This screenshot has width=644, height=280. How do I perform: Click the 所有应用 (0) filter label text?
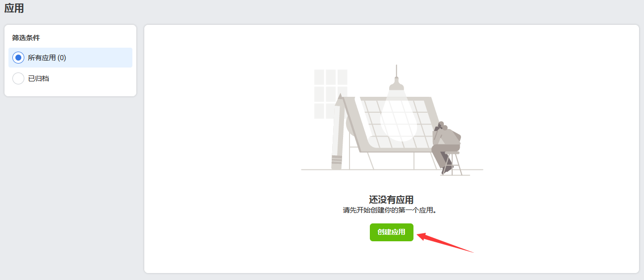(47, 58)
